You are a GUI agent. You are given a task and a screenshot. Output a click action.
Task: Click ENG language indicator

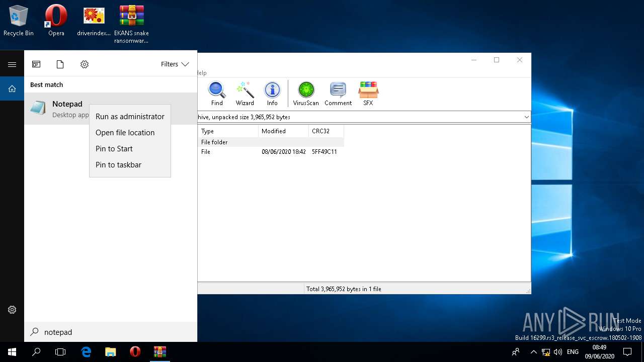pos(573,352)
